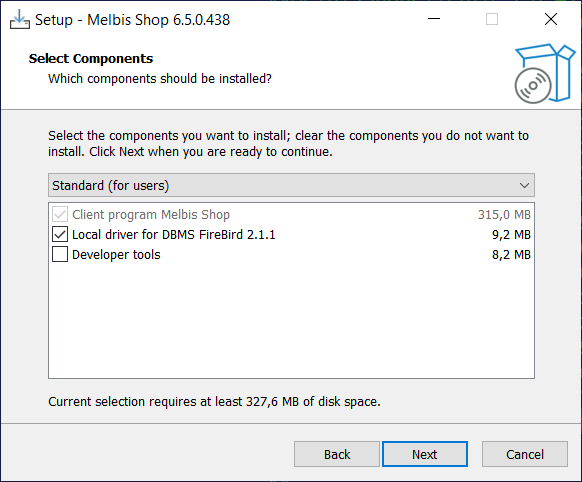Toggle the Client program Melbis Shop checkbox
582x482 pixels.
click(60, 214)
